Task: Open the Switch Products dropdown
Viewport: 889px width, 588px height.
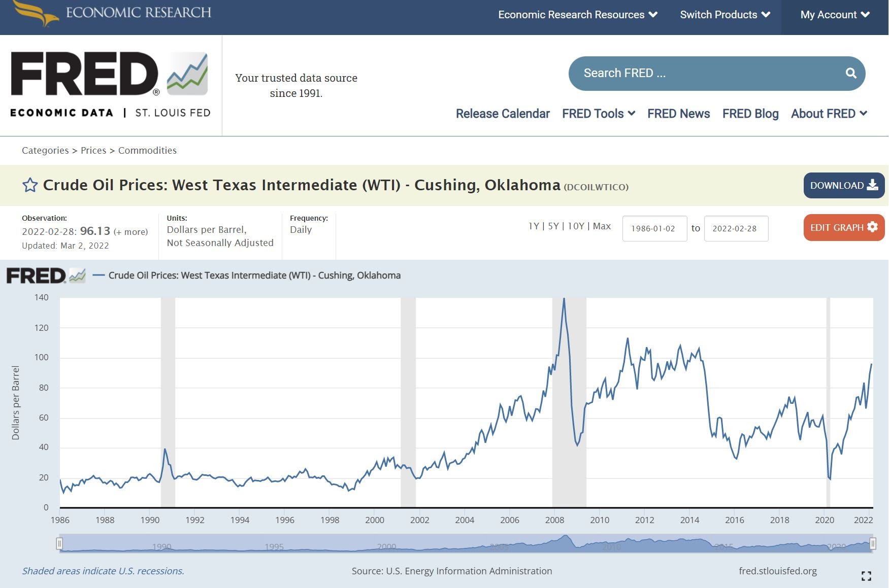Action: click(x=725, y=15)
